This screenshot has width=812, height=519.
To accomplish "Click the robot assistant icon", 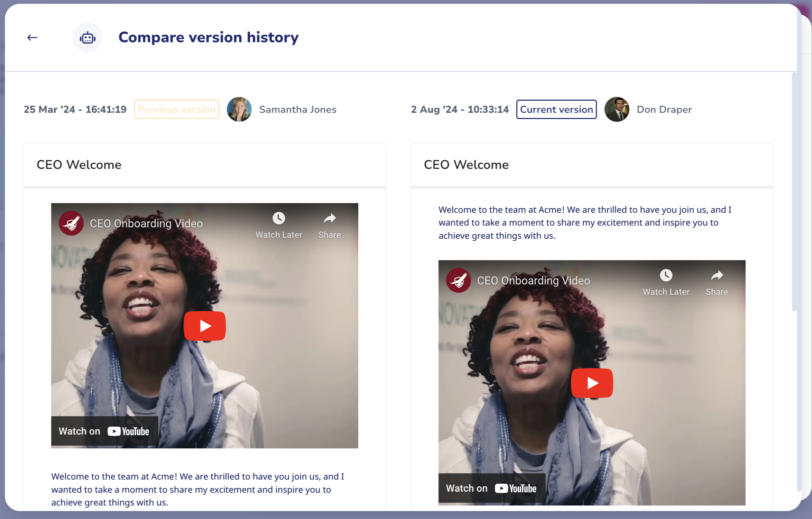I will [x=87, y=37].
